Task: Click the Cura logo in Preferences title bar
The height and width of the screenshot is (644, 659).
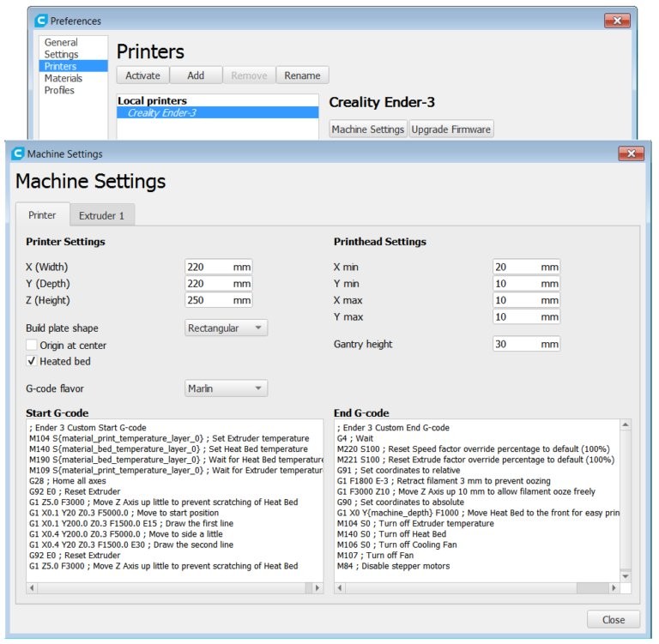Action: (41, 21)
